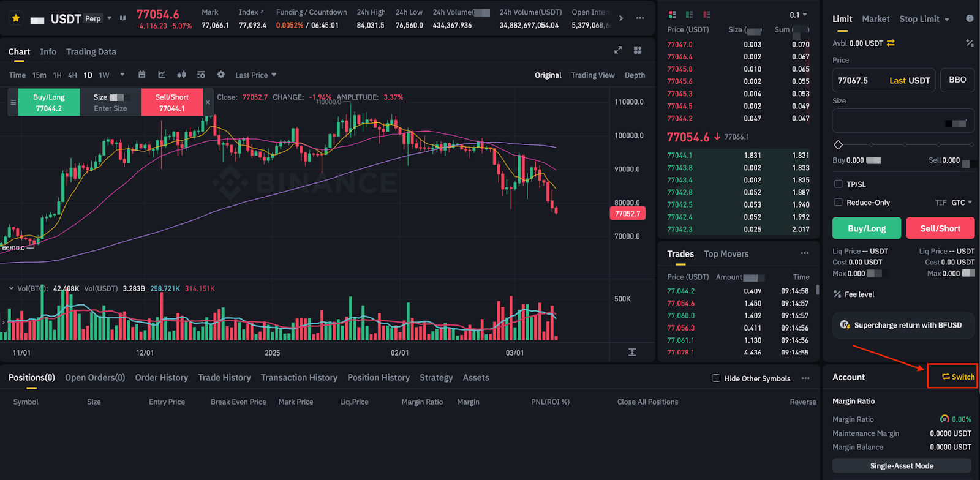Image resolution: width=980 pixels, height=480 pixels.
Task: Open the Trading Data tab
Action: (91, 52)
